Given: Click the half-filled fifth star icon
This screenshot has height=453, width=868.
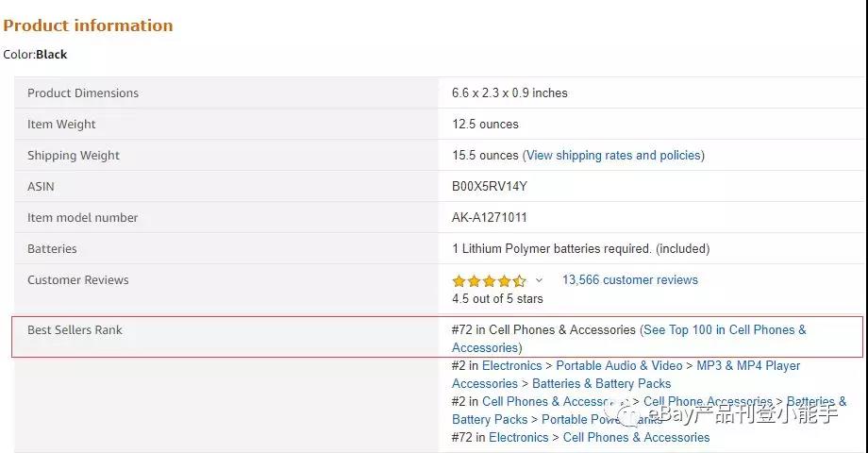Looking at the screenshot, I should pos(519,281).
